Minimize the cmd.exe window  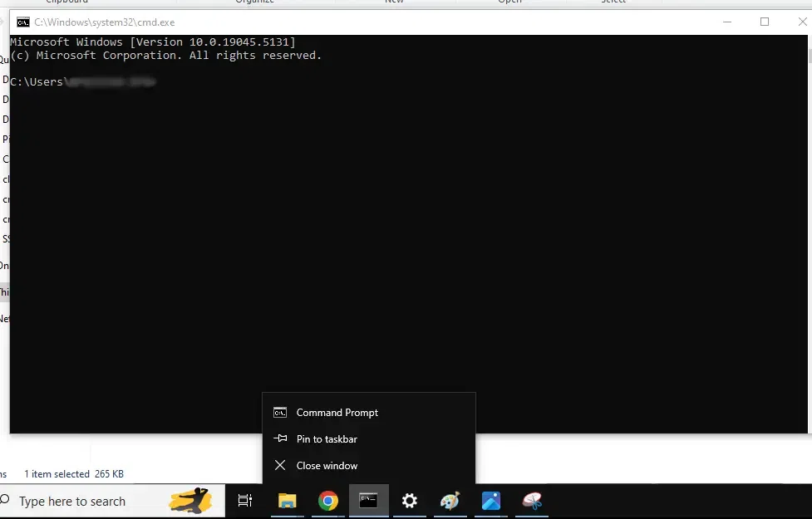pyautogui.click(x=727, y=22)
